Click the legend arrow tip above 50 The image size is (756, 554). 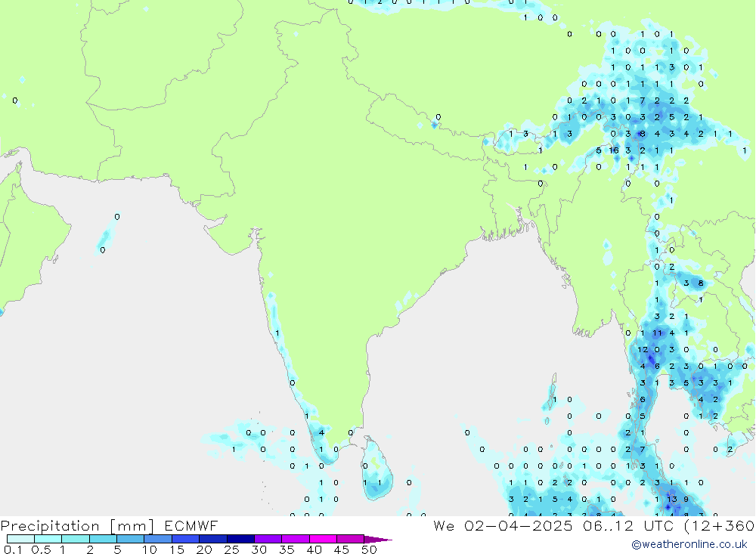pyautogui.click(x=379, y=539)
